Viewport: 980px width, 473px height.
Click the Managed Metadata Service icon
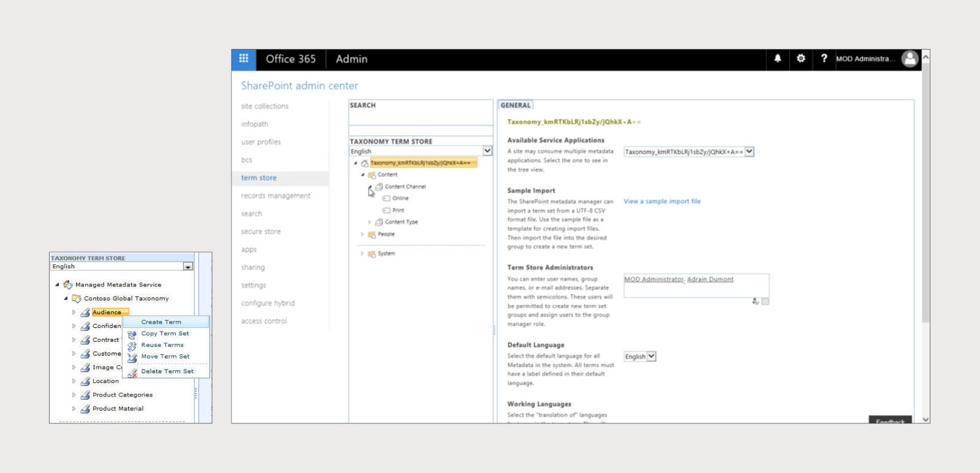click(68, 285)
